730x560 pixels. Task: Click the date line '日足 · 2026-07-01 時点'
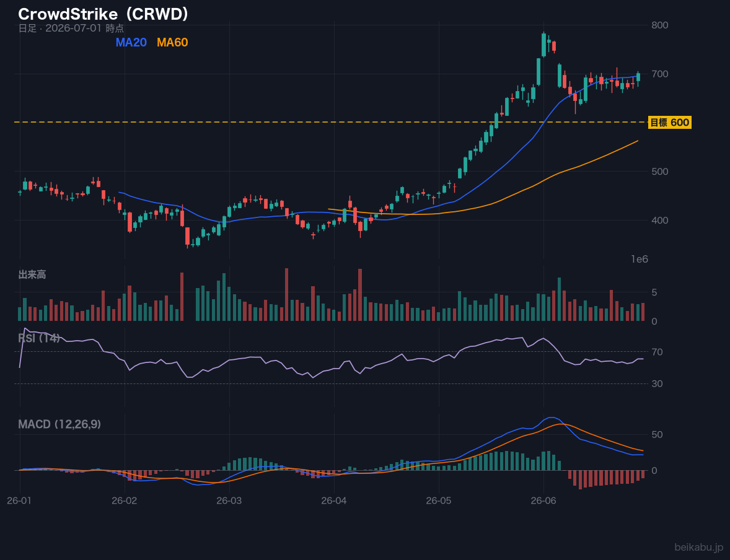click(x=71, y=28)
